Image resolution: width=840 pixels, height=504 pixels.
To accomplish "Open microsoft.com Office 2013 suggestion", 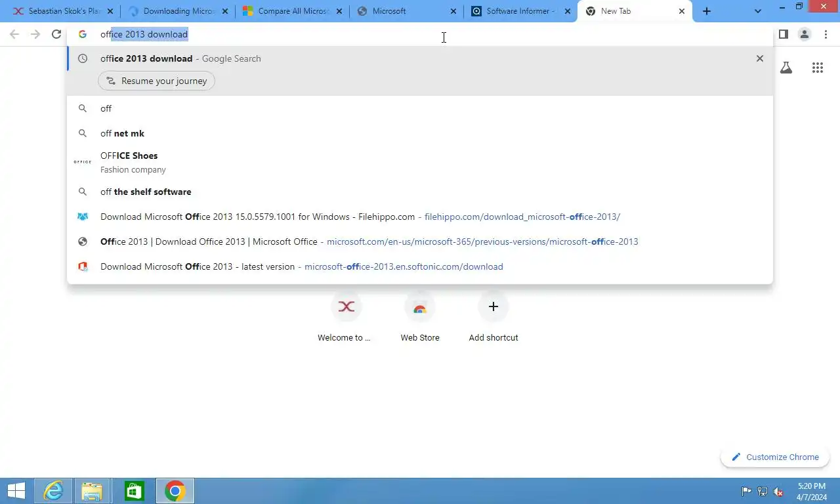I will click(420, 241).
